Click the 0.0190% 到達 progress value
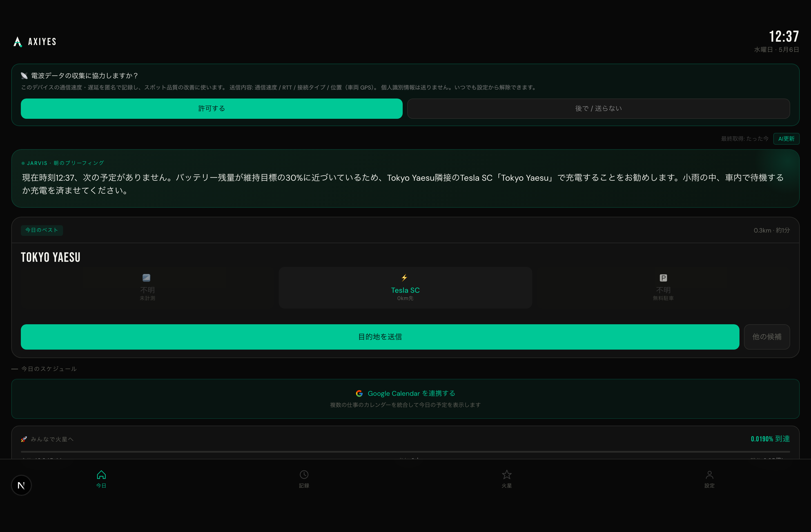 pos(770,439)
